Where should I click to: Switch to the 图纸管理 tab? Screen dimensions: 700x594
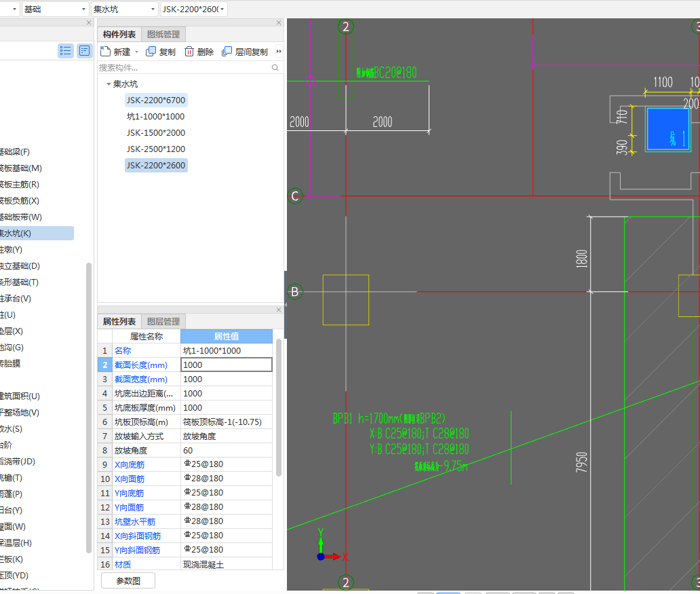[x=163, y=35]
